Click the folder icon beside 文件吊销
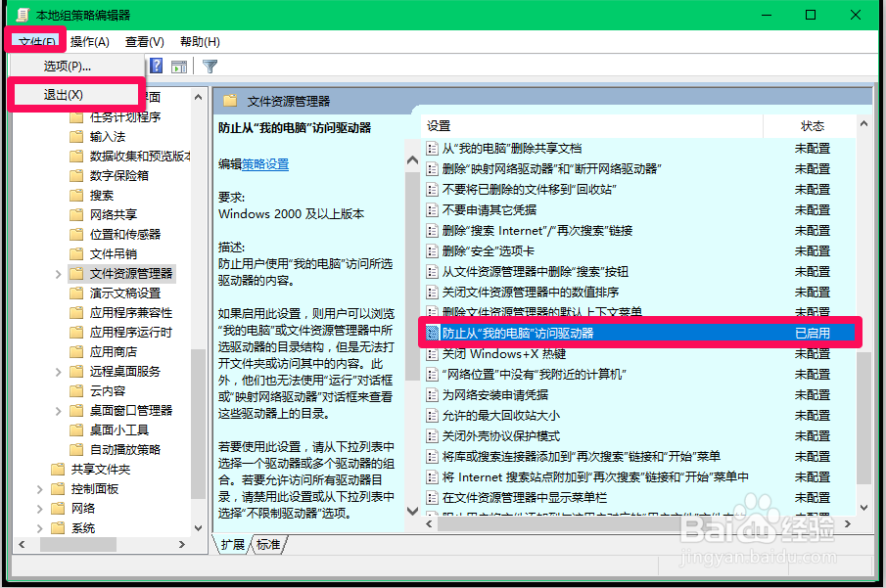886x588 pixels. pyautogui.click(x=76, y=253)
